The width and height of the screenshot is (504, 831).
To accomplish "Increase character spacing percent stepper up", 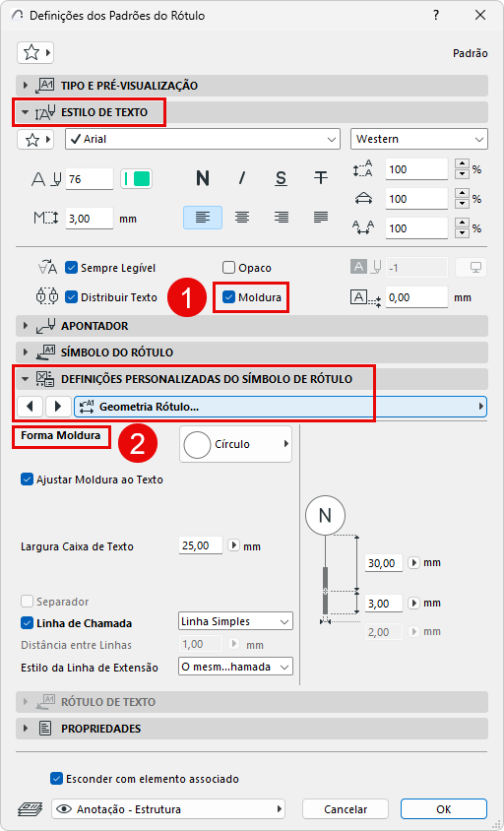I will [462, 224].
